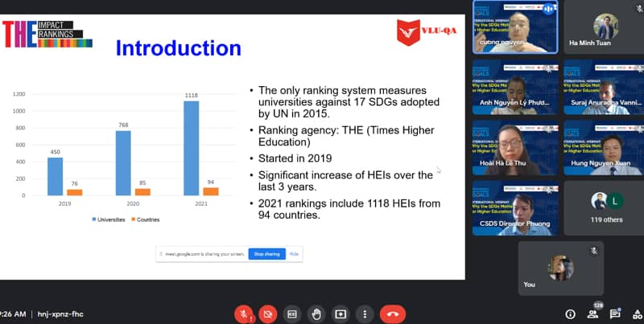Raise your hand
Viewport: 644px width, 324px height.
coord(317,314)
